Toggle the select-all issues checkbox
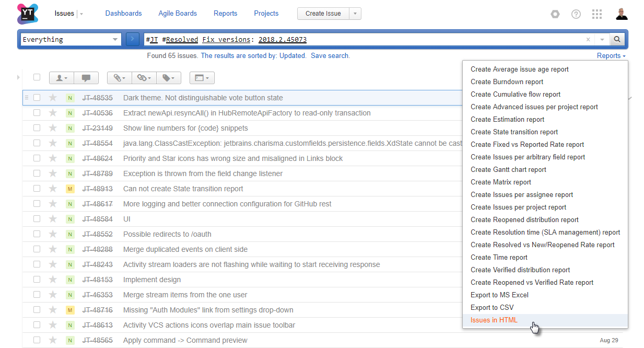Viewport: 644px width, 348px height. (x=37, y=77)
